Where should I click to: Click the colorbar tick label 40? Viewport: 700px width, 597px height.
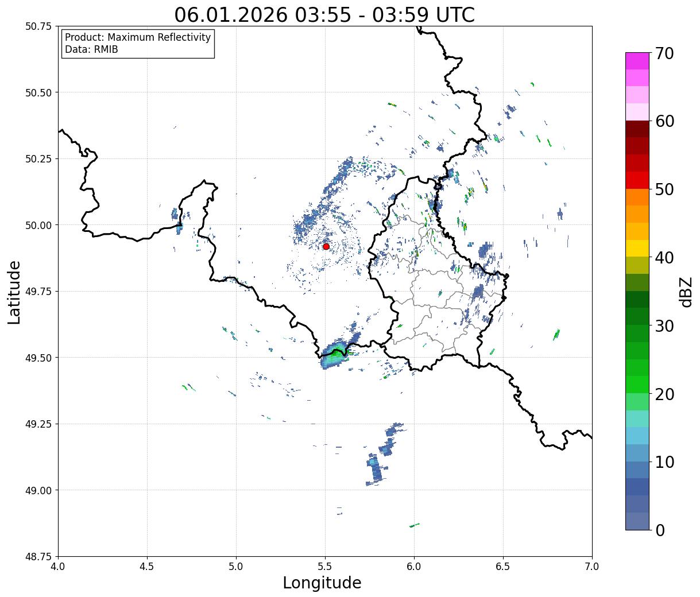[x=664, y=258]
